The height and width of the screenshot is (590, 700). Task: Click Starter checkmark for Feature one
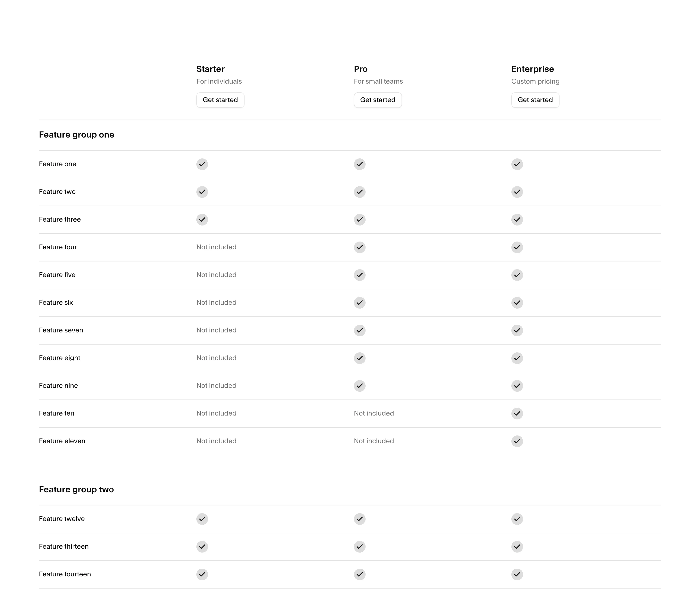pos(202,164)
